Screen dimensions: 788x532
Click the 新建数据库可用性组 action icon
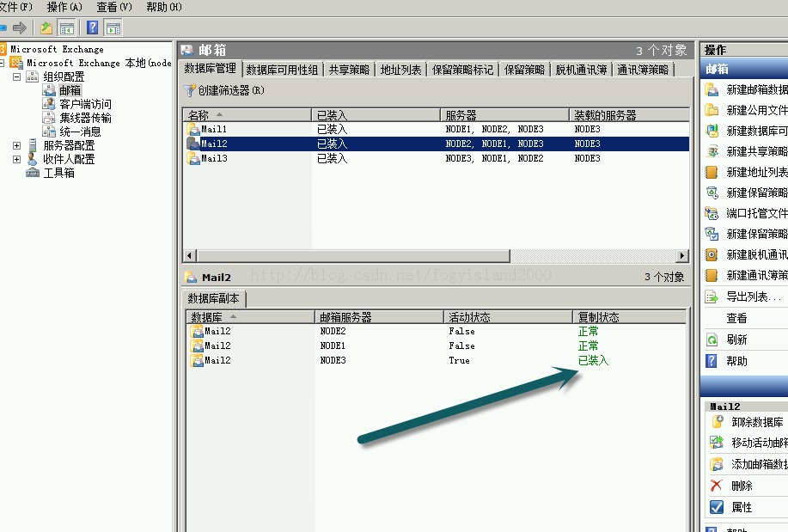(712, 131)
